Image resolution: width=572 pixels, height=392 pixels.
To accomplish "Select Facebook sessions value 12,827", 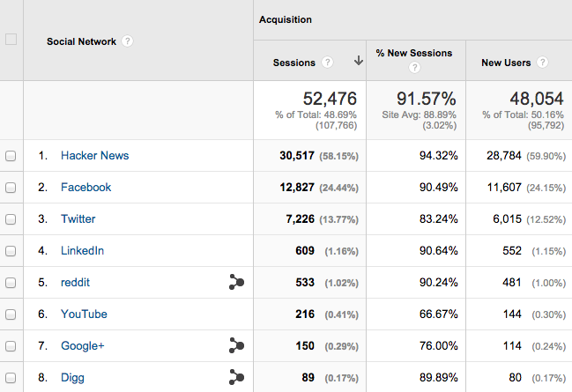I will (297, 188).
